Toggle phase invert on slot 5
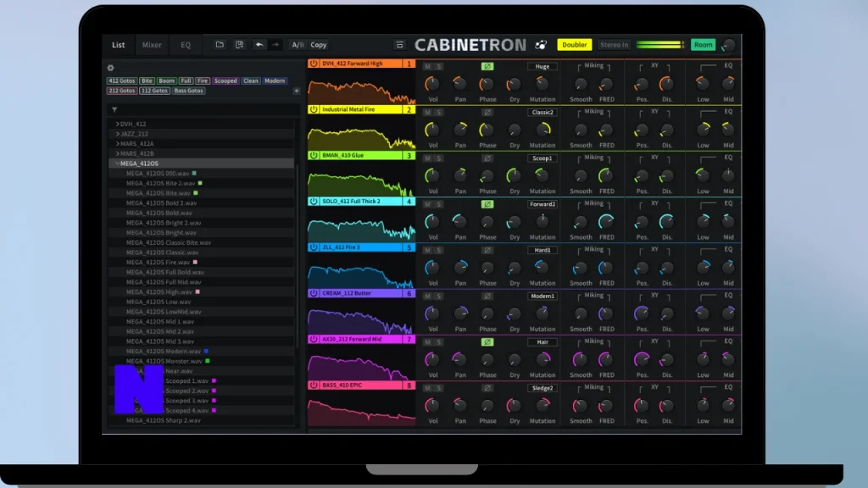868x488 pixels. pyautogui.click(x=487, y=250)
